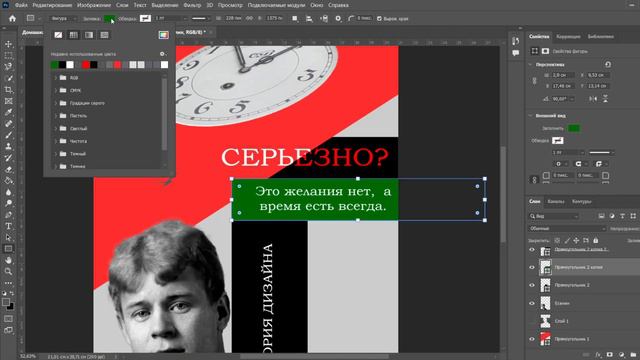
Task: Select the Rectangular Marquee tool
Action: 8,55
